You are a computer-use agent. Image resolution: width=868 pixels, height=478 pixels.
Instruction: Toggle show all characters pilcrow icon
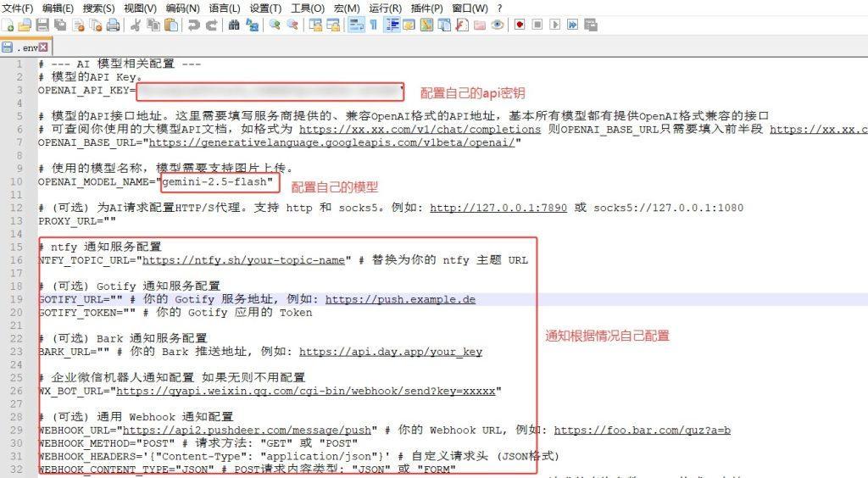coord(374,25)
